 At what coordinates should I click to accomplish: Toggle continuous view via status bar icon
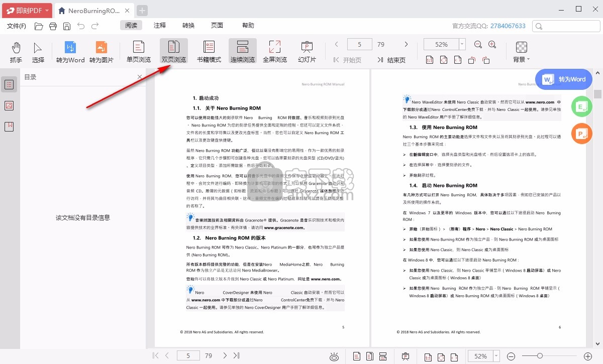383,356
